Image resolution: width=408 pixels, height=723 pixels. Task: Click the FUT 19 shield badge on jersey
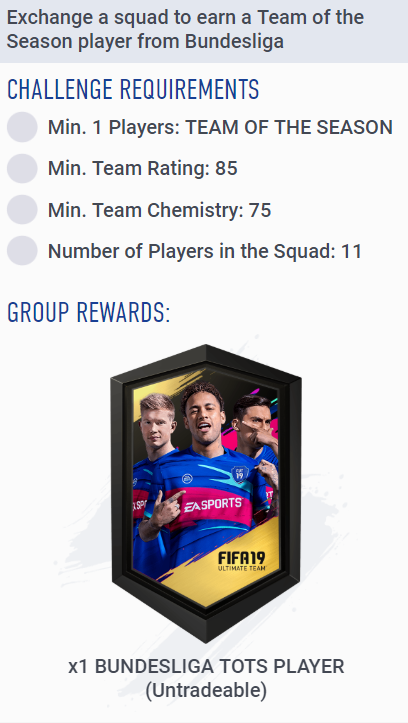pyautogui.click(x=240, y=474)
